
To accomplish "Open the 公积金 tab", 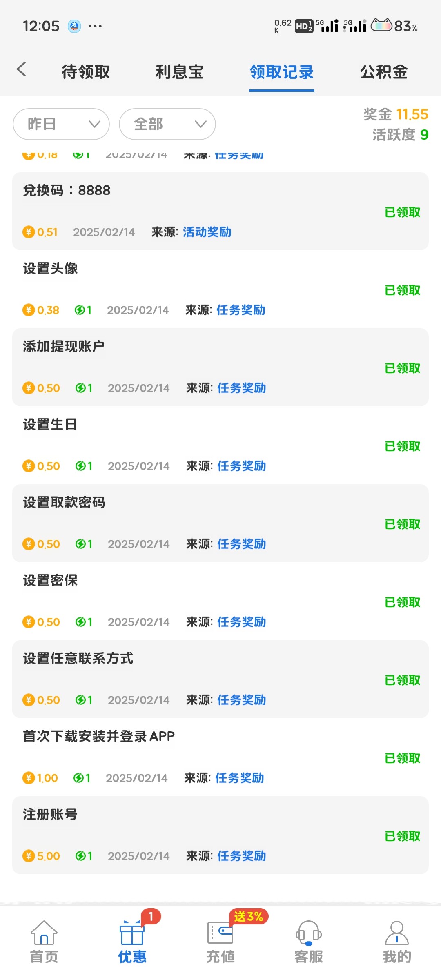I will click(x=384, y=72).
